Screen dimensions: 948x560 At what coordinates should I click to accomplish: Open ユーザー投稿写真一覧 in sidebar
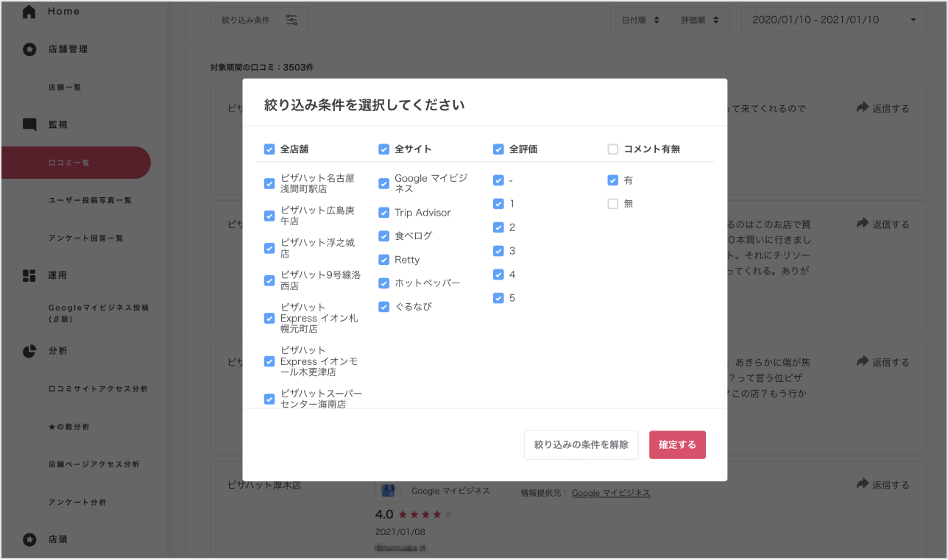90,200
